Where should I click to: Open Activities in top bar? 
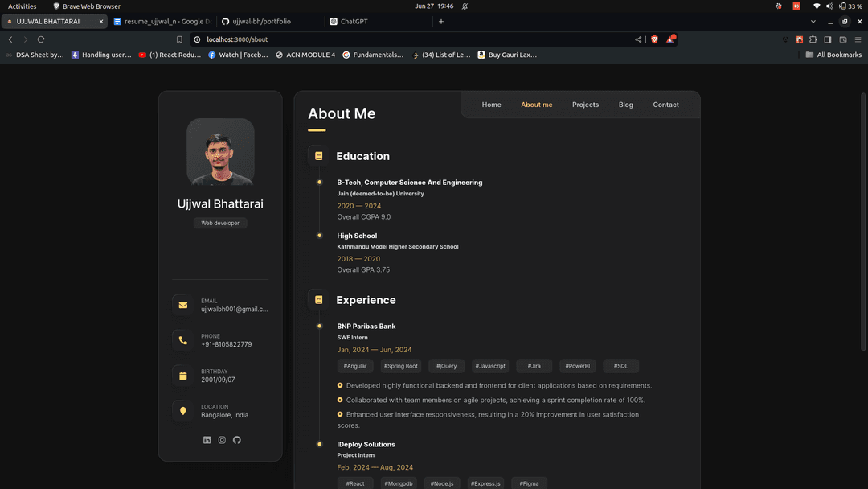point(23,6)
